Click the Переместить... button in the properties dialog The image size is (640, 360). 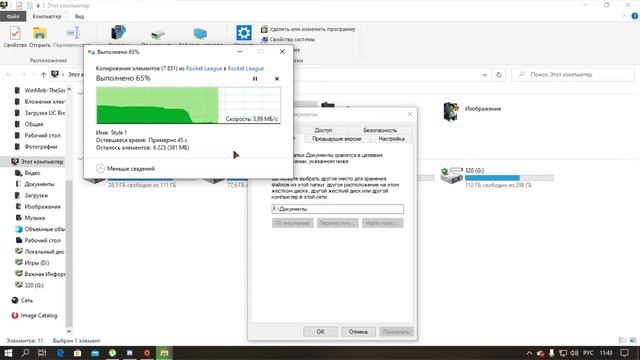(x=338, y=223)
